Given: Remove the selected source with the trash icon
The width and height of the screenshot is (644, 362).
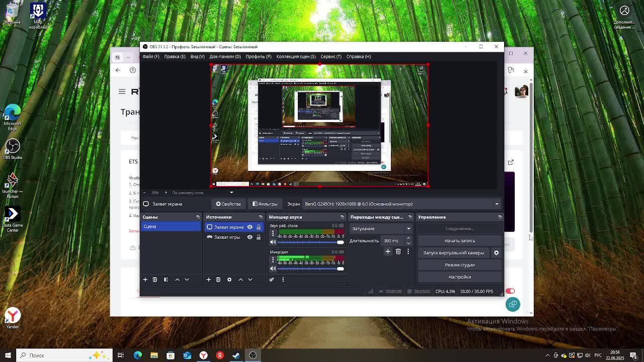Looking at the screenshot, I should coord(218,280).
